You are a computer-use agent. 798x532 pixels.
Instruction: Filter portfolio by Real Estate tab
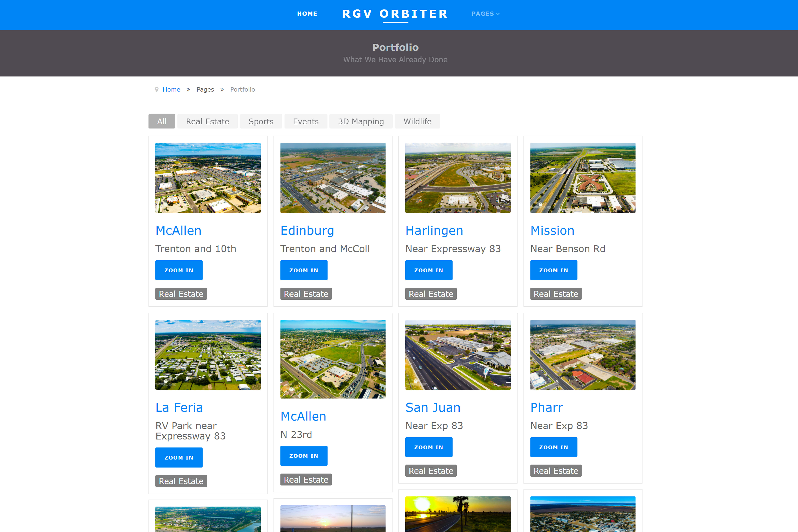click(x=208, y=121)
